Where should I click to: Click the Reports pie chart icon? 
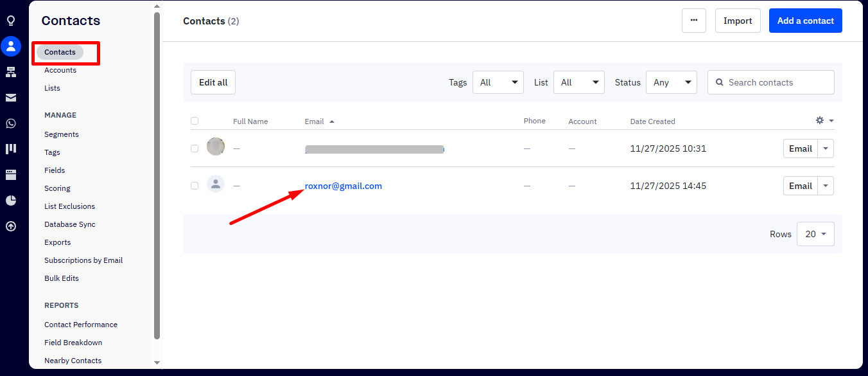11,201
